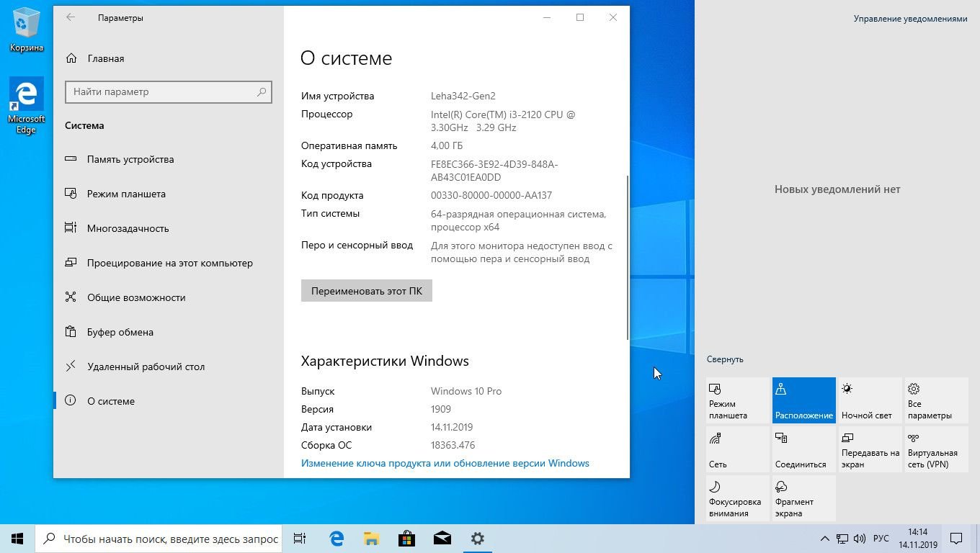Click the Характеристики Windows heading
The image size is (980, 553).
(x=385, y=361)
